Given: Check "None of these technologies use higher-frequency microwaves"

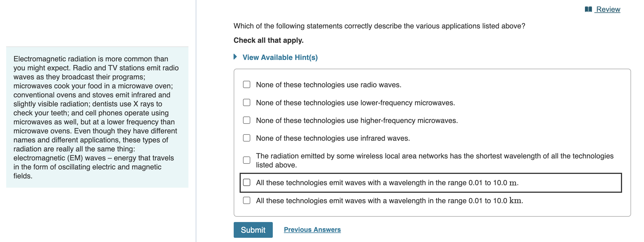Looking at the screenshot, I should tap(246, 120).
